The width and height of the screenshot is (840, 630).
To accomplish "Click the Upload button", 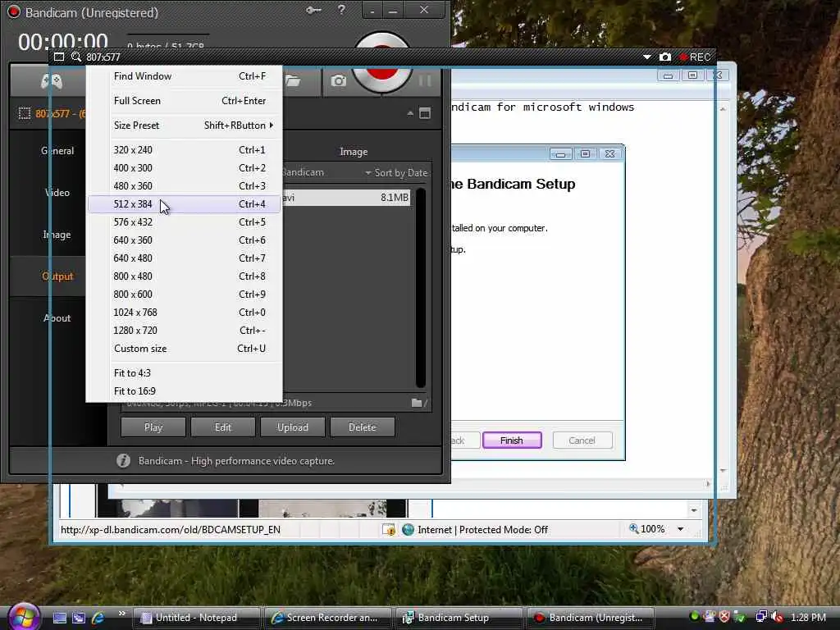I will click(293, 427).
